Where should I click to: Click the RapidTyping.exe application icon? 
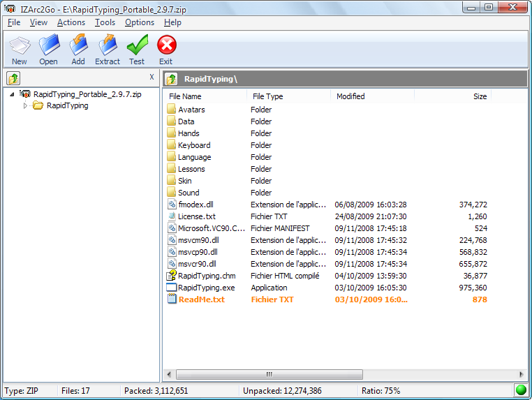[172, 288]
